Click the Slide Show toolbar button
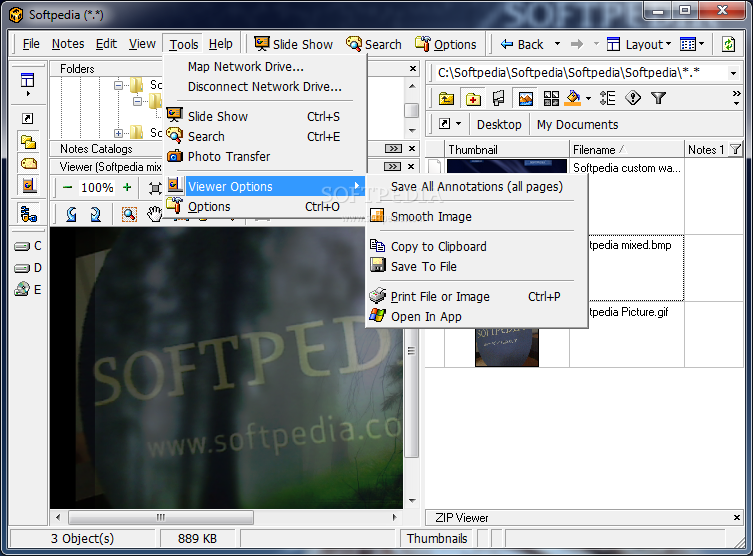 click(293, 44)
